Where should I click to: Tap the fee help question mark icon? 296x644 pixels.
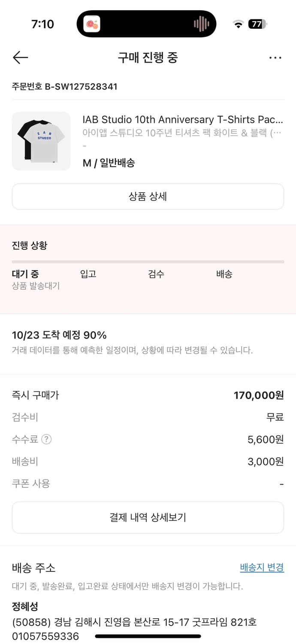[x=46, y=439]
